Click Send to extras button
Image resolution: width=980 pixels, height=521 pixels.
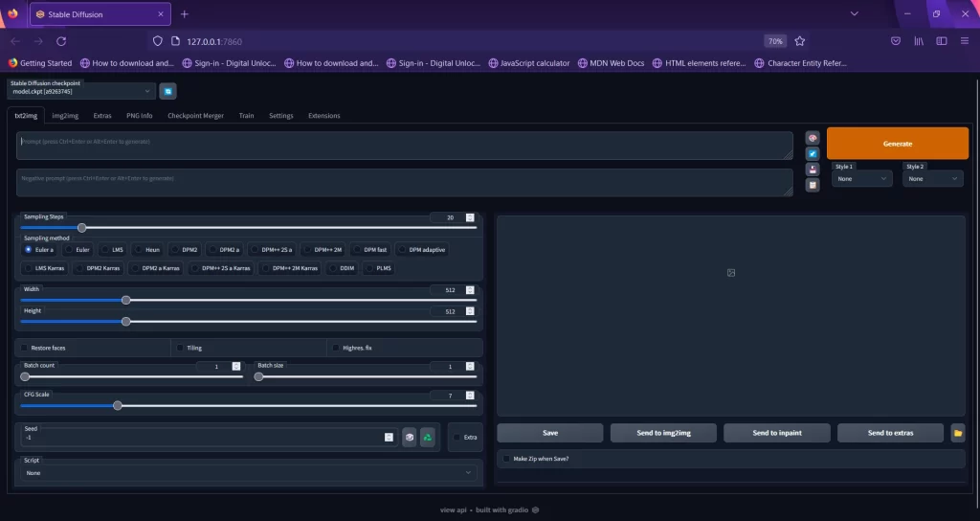[891, 433]
